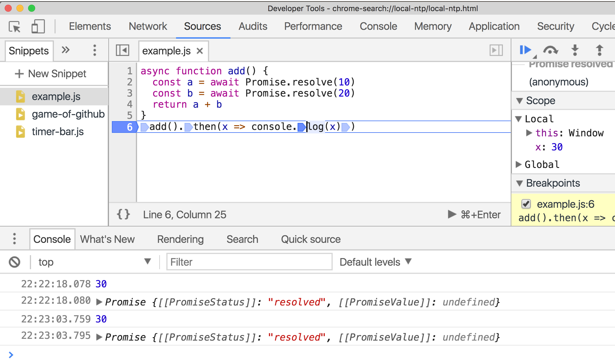Step into the next function call
615x364 pixels.
pyautogui.click(x=575, y=50)
